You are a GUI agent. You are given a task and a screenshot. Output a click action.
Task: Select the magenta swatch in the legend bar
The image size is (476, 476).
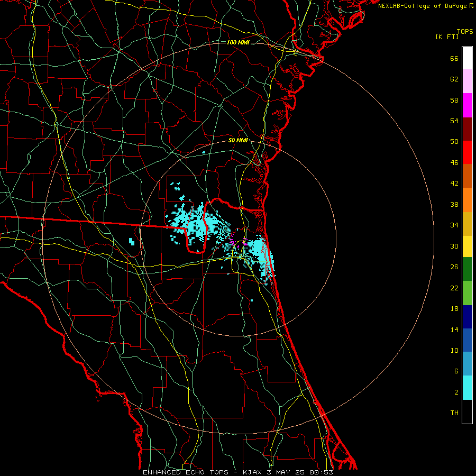tap(467, 105)
